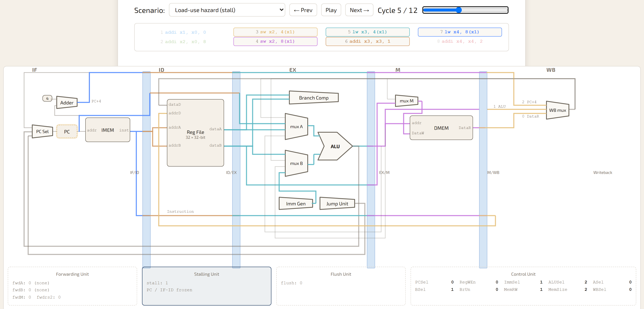Screen dimensions: 644x309
Task: Click the M stage label
Action: pos(398,70)
